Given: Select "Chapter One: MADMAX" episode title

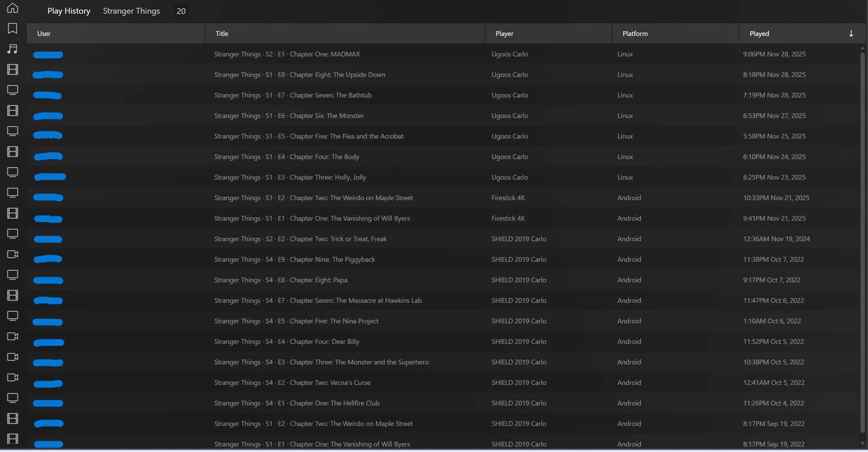Looking at the screenshot, I should click(x=325, y=54).
